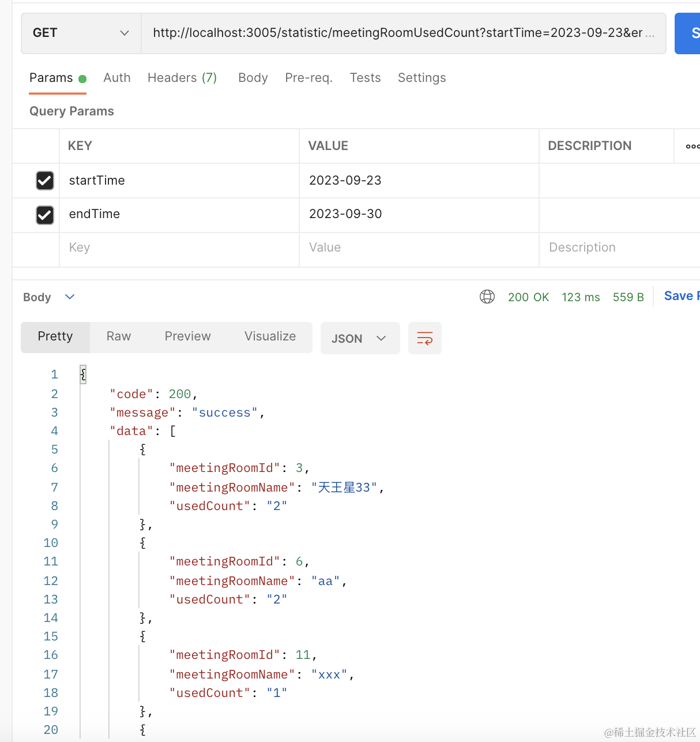Expand the JSON format dropdown
The width and height of the screenshot is (700, 742).
coord(359,338)
